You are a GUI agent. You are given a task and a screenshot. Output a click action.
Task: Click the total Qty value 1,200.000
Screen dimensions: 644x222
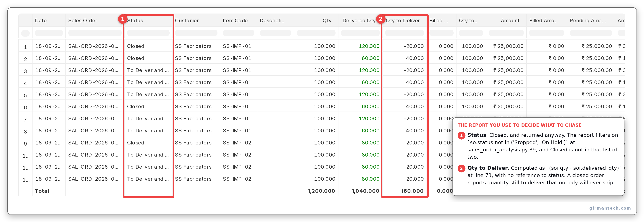(x=321, y=191)
